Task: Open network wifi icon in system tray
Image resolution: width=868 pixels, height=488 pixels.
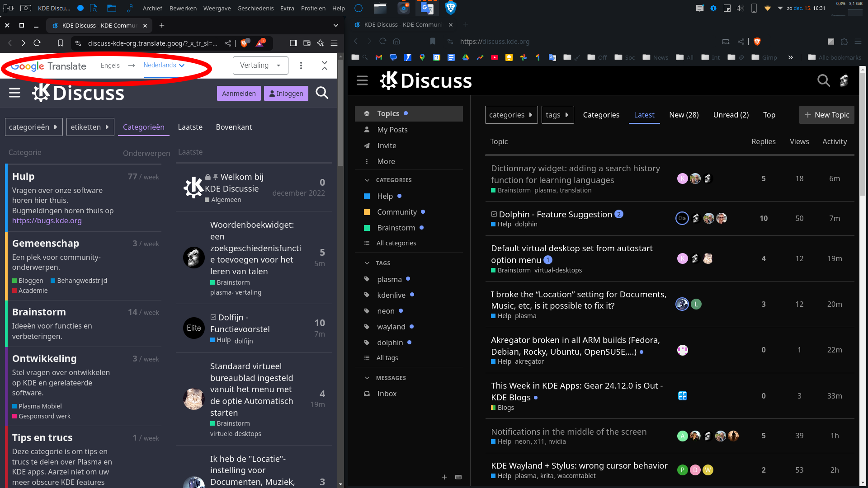Action: pos(767,8)
